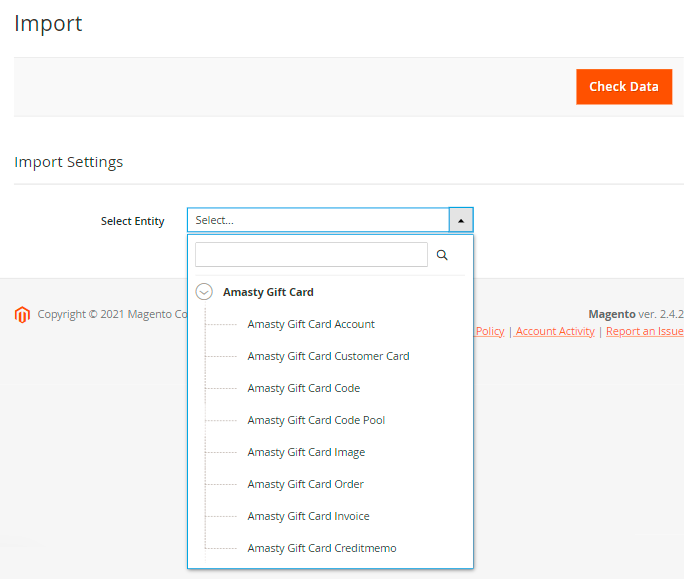The image size is (684, 579).
Task: Click the Select Entity field label
Action: (132, 221)
